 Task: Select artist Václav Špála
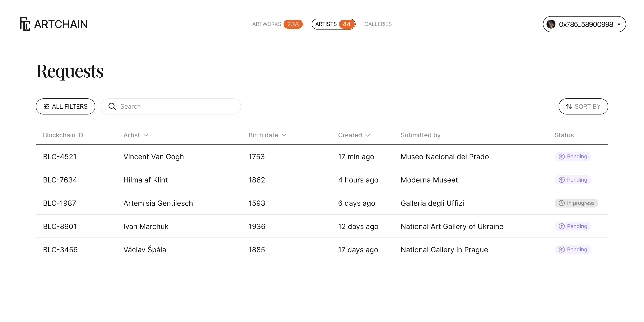(145, 249)
